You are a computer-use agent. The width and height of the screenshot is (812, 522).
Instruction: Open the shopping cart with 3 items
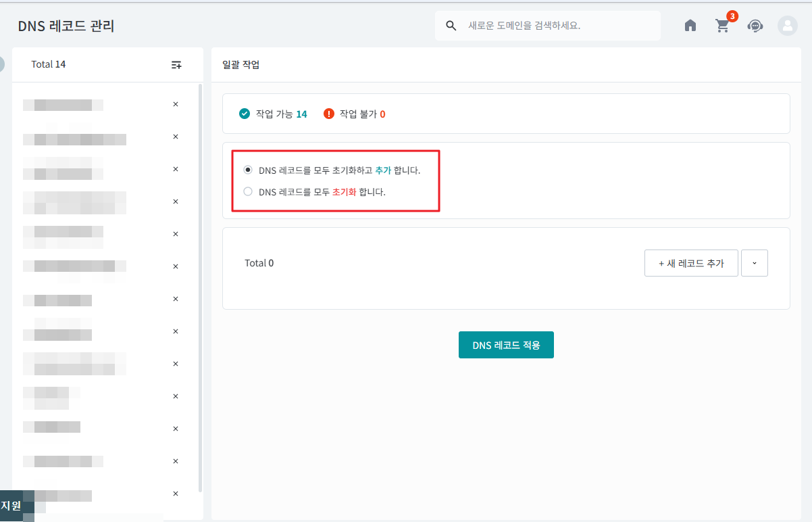[x=722, y=26]
